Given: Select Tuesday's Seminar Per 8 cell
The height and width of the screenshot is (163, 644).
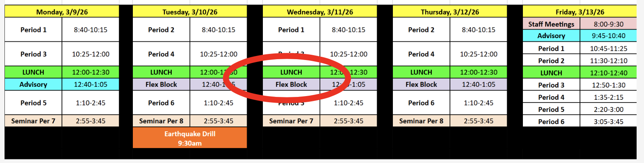Looking at the screenshot, I should point(161,121).
